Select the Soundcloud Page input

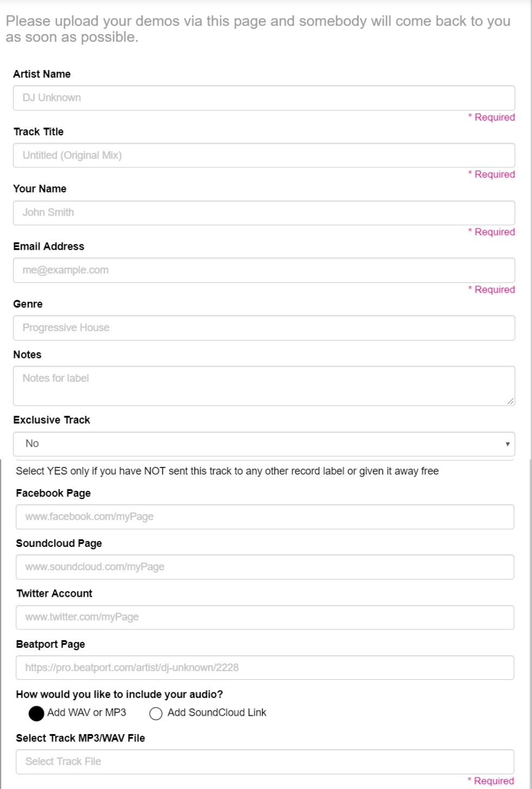265,567
